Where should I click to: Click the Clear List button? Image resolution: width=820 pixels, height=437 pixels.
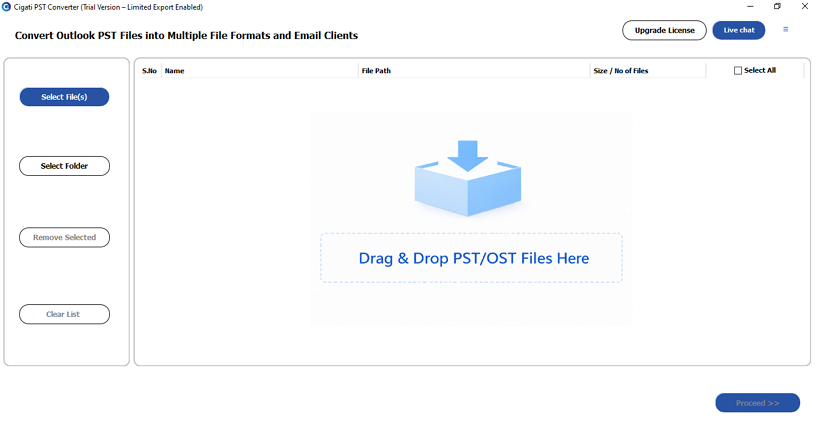click(x=64, y=314)
